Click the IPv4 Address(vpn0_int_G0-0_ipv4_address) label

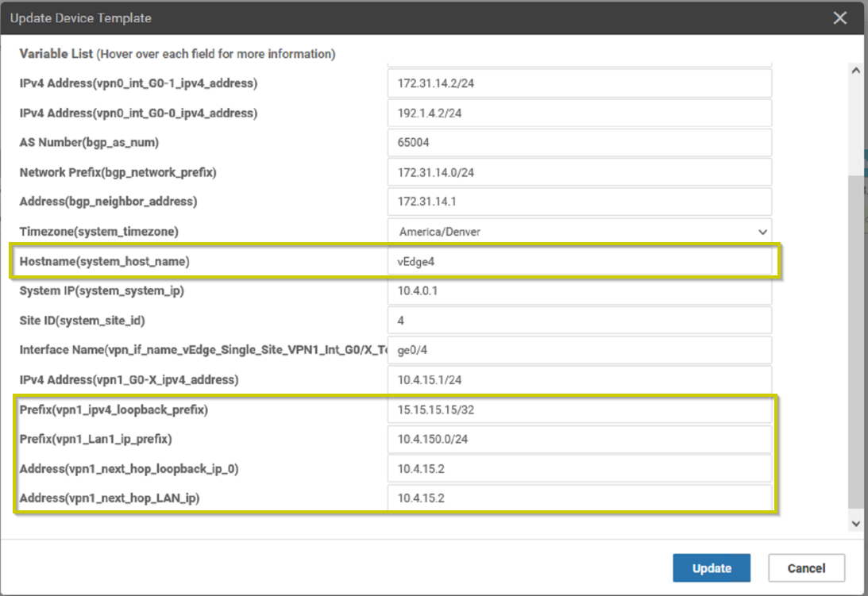coord(138,113)
